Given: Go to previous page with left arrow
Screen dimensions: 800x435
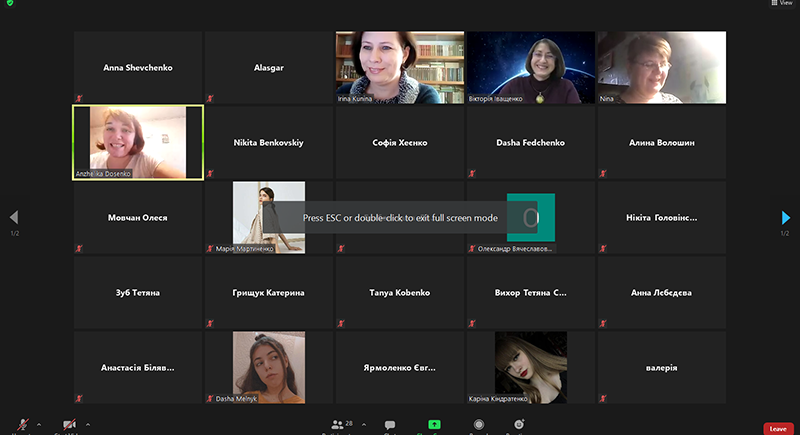Looking at the screenshot, I should (14, 217).
